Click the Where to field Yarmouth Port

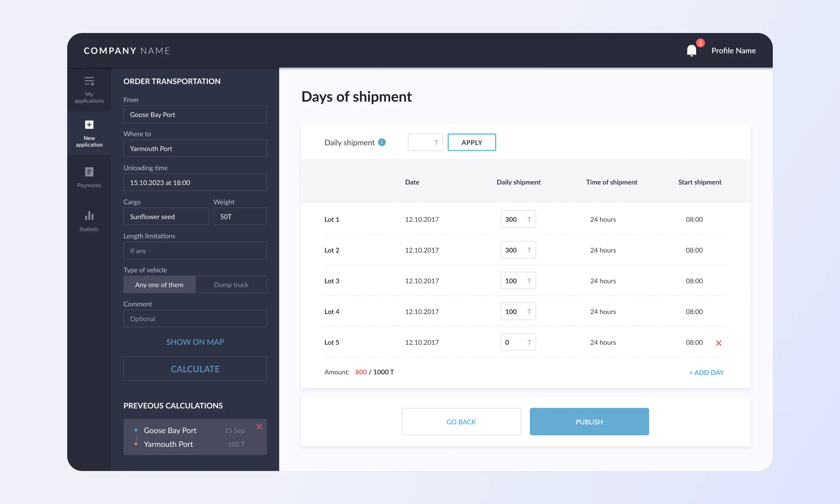(195, 148)
